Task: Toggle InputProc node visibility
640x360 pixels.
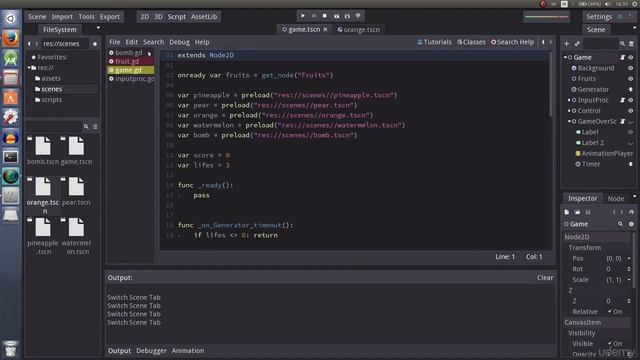Action: point(631,100)
